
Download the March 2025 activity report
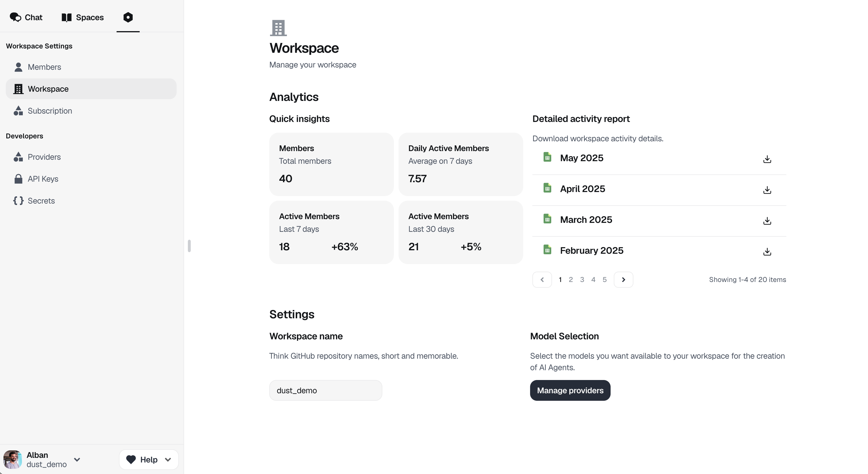(767, 221)
